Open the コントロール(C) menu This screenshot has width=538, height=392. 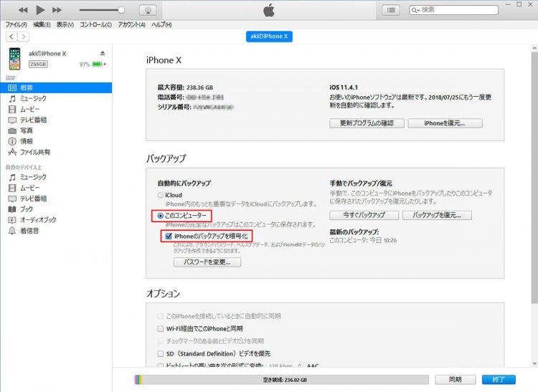pyautogui.click(x=95, y=24)
